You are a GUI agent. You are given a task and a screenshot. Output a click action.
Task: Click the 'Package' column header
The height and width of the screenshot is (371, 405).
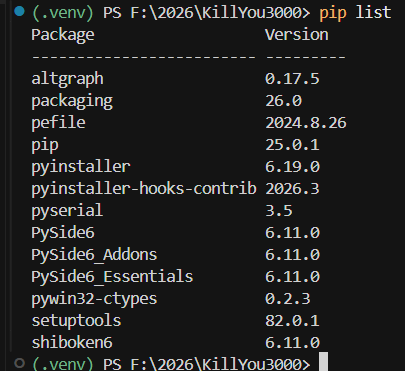click(x=63, y=35)
